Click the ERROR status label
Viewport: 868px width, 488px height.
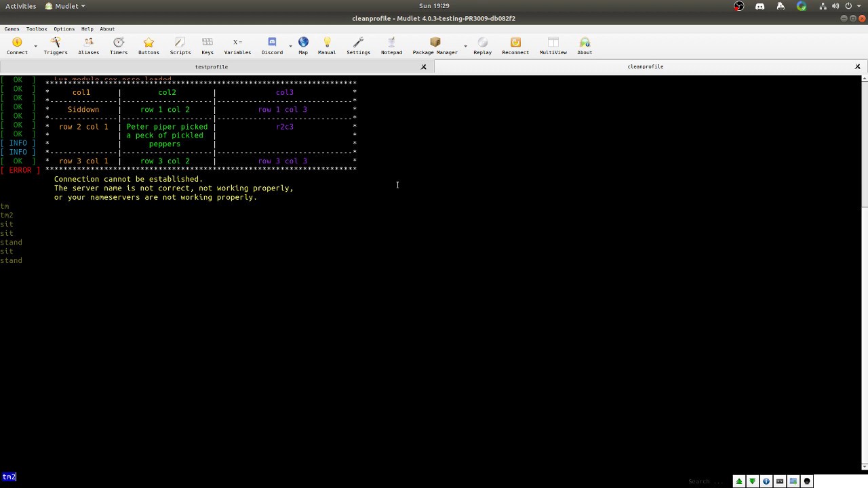(20, 170)
